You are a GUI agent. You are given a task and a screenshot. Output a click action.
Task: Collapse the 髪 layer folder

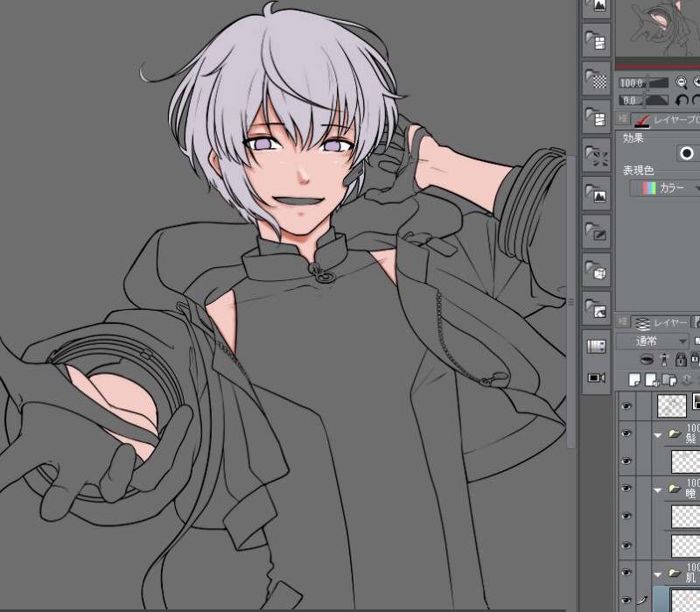coord(657,435)
